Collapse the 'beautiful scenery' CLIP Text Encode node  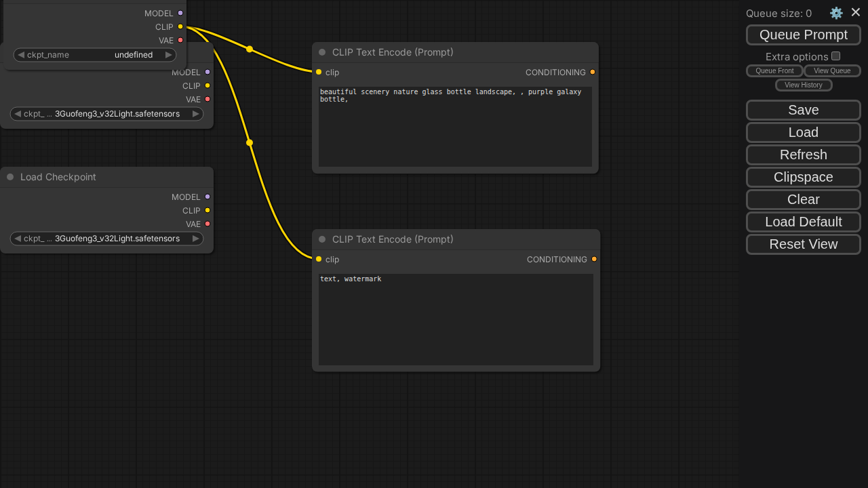[x=322, y=52]
